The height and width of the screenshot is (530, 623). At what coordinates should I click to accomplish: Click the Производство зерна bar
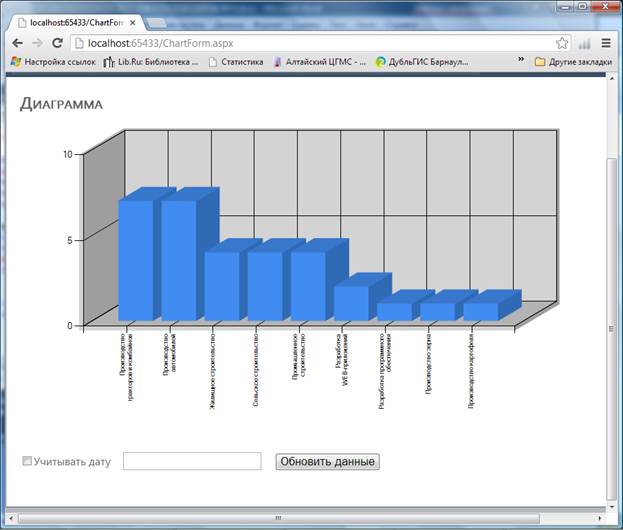(437, 312)
